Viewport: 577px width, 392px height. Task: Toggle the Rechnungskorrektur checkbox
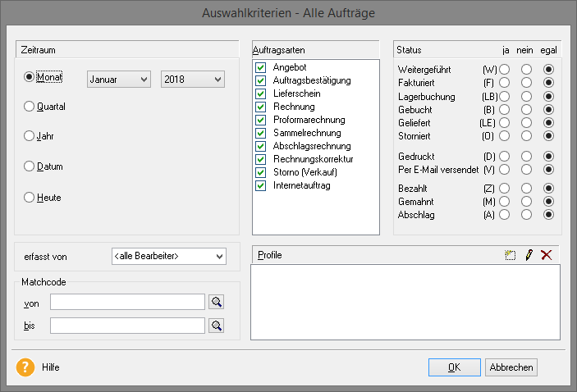pyautogui.click(x=260, y=159)
